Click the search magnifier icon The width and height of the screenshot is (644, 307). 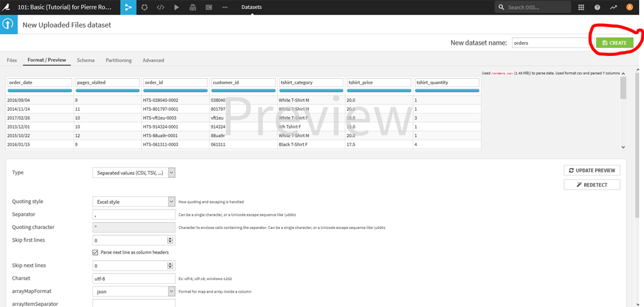502,8
